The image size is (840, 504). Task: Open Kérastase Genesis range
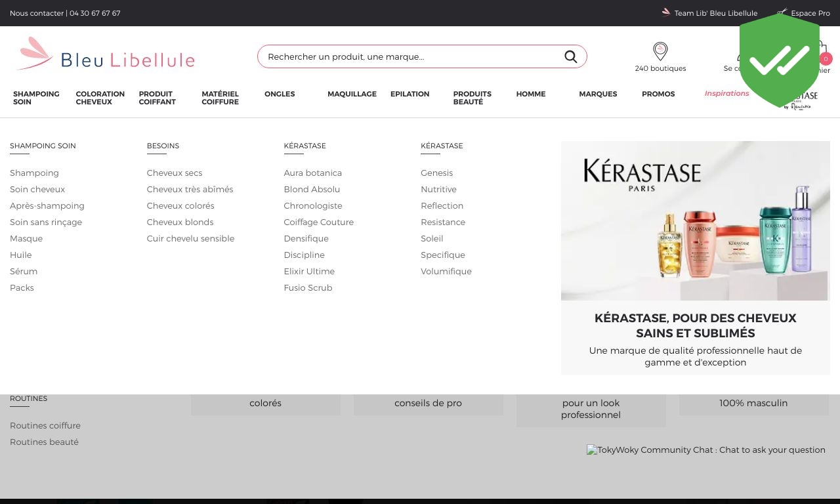[x=437, y=173]
